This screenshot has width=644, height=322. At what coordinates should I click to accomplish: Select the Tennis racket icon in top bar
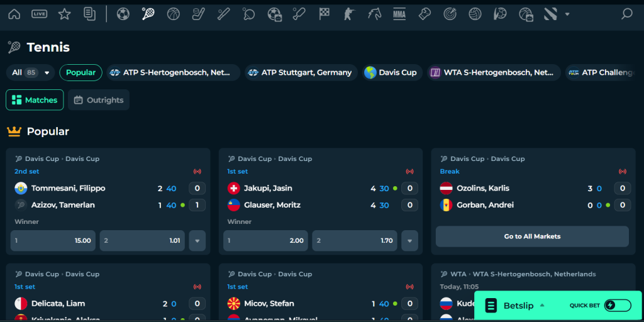148,14
